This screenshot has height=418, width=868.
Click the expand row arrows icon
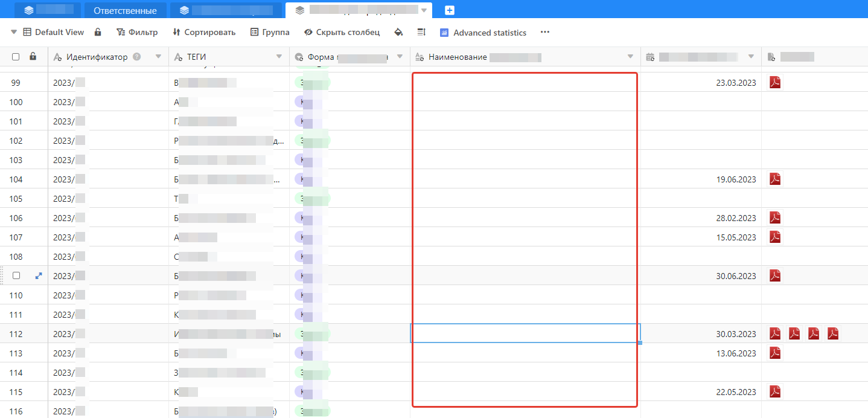click(39, 275)
